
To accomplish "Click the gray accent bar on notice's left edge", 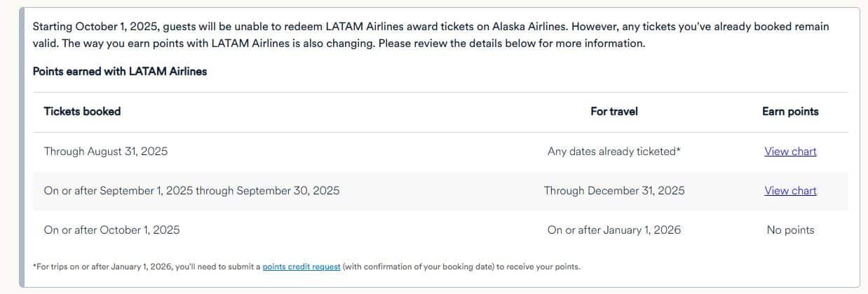I will (x=22, y=147).
